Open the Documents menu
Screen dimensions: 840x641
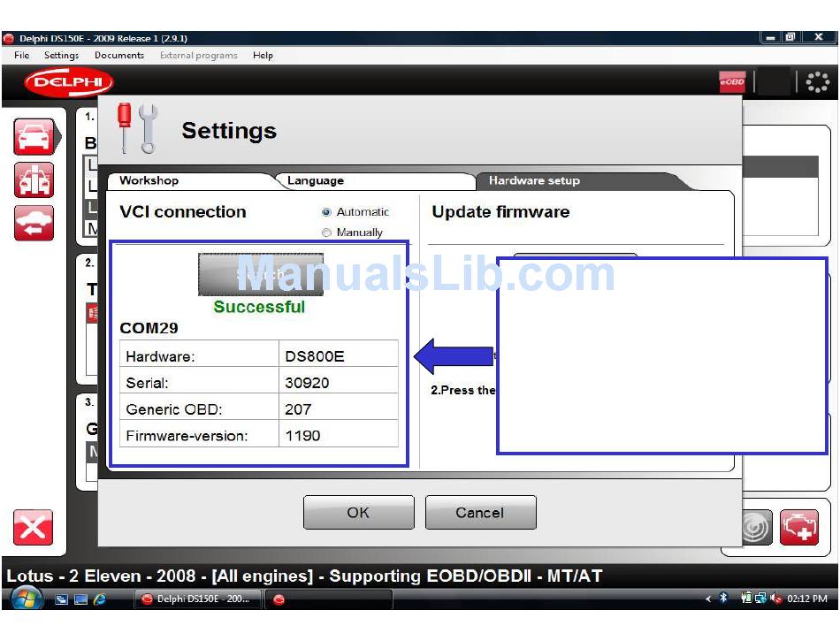click(118, 55)
